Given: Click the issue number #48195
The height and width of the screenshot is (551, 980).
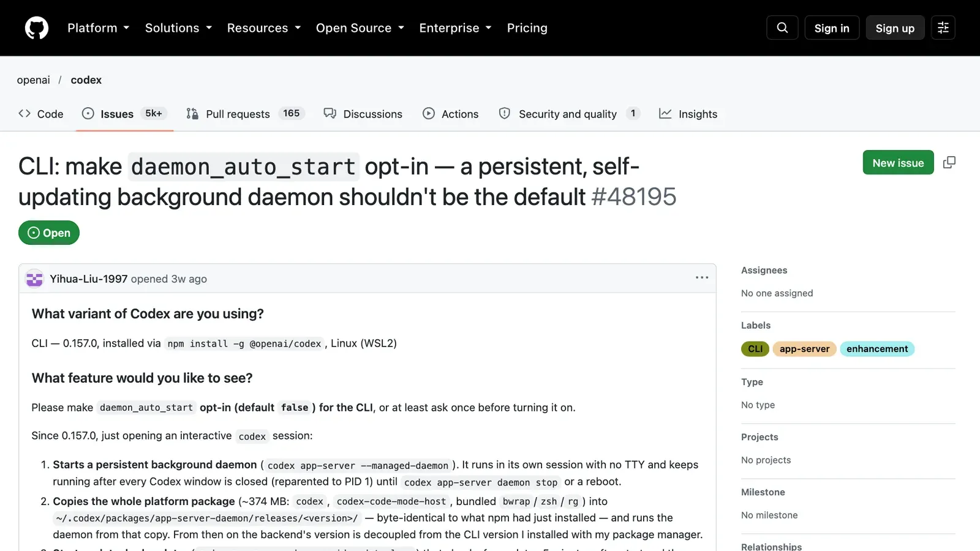Looking at the screenshot, I should [634, 197].
